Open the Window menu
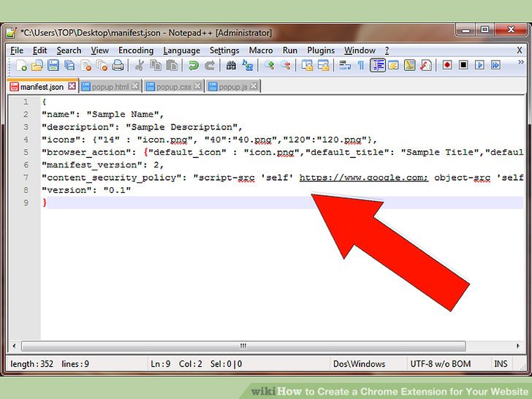 pos(360,50)
